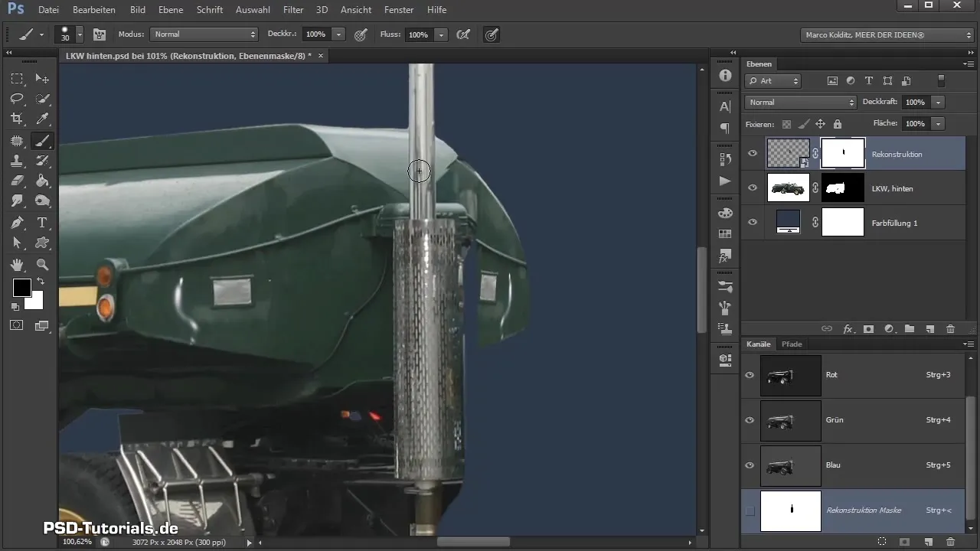Select the Rectangular Marquee tool
The height and width of the screenshot is (551, 980).
[x=17, y=79]
